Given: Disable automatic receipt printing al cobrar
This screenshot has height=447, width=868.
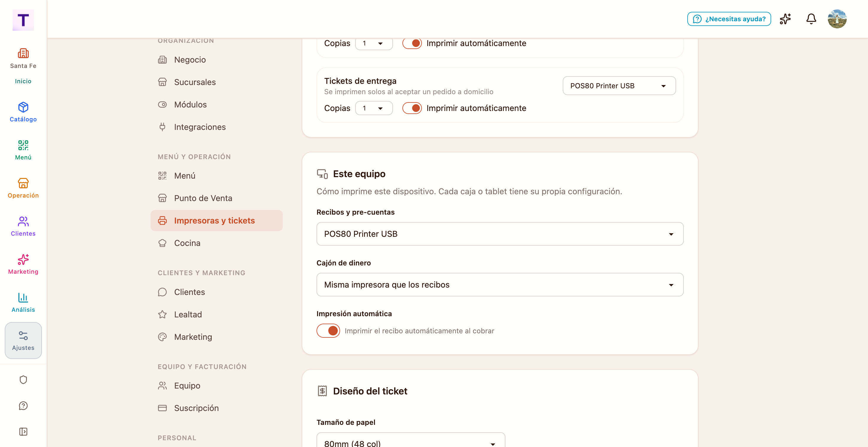Looking at the screenshot, I should 328,330.
